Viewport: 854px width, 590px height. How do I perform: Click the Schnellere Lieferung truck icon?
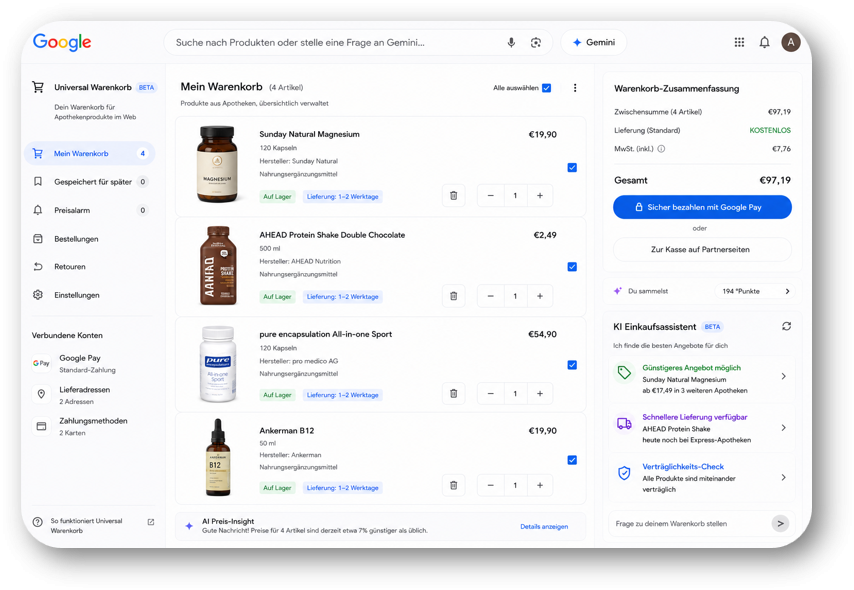[x=624, y=423]
